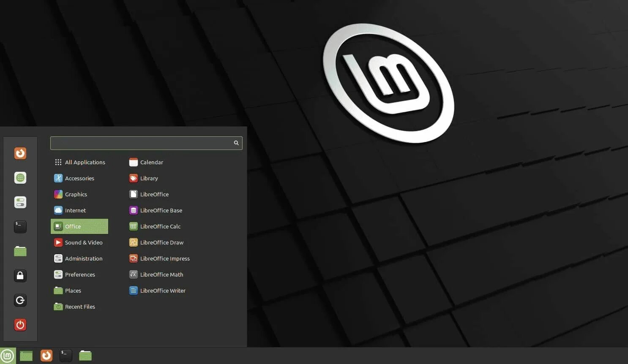Screen dimensions: 628x364
Task: Open the Places category
Action: 79,291
